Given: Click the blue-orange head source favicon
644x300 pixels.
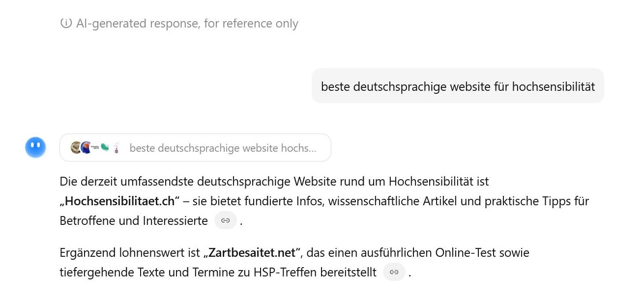Looking at the screenshot, I should tap(86, 147).
